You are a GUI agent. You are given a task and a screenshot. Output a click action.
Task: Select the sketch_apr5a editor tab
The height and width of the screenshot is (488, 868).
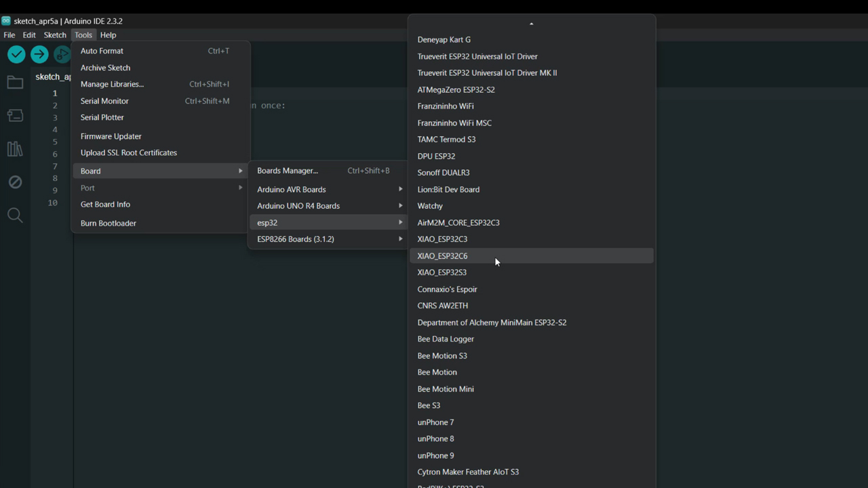(x=53, y=77)
